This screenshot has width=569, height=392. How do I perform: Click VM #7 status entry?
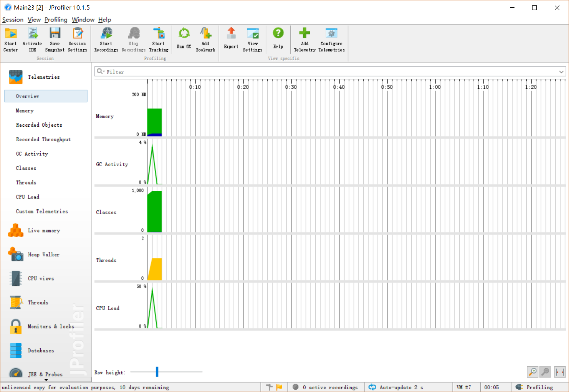tap(463, 387)
